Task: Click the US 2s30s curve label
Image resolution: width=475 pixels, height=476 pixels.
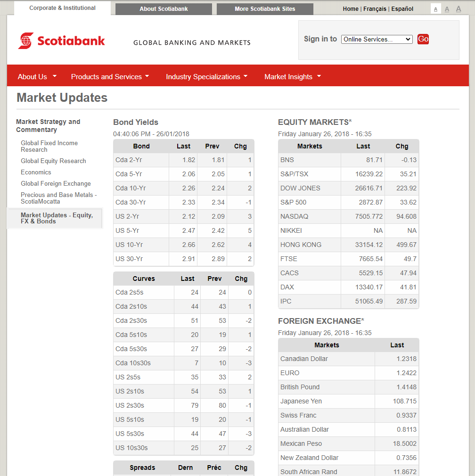Action: [130, 406]
